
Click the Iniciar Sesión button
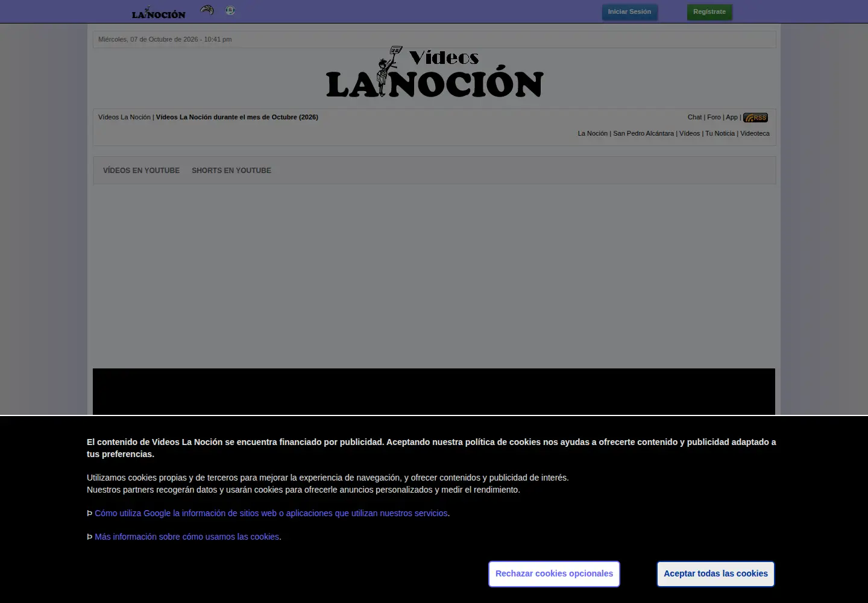pyautogui.click(x=629, y=12)
